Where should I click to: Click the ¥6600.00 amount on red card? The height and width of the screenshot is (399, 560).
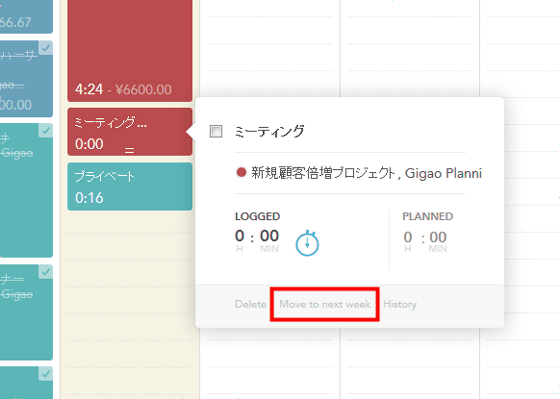coord(144,89)
